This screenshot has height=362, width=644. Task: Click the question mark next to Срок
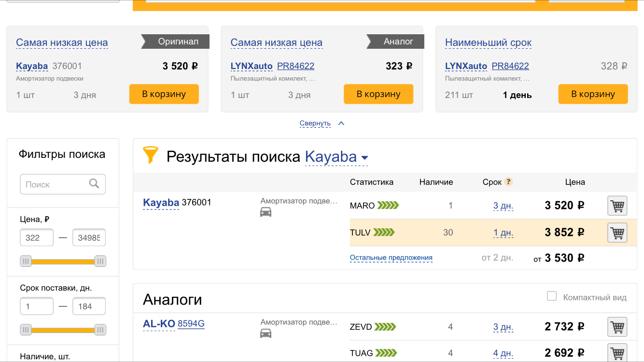pos(508,182)
